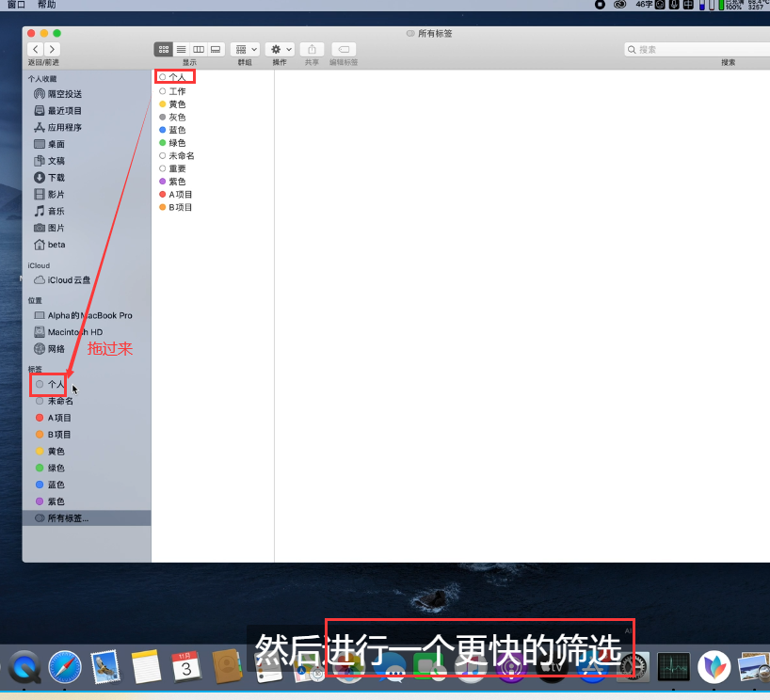
Task: Open Mail from the Dock
Action: tap(105, 667)
